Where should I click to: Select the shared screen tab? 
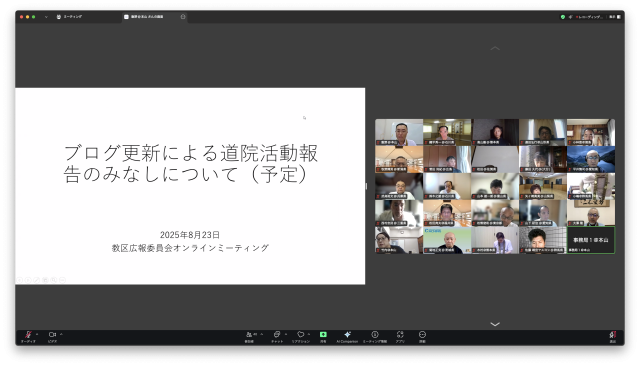(x=154, y=17)
